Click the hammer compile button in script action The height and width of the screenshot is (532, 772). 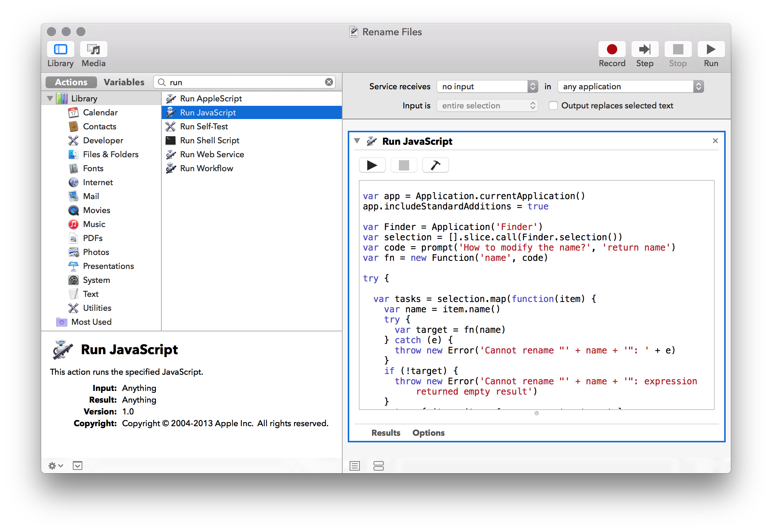[435, 165]
